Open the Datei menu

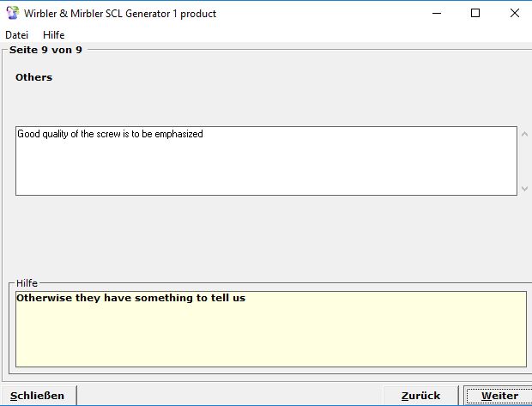click(16, 35)
